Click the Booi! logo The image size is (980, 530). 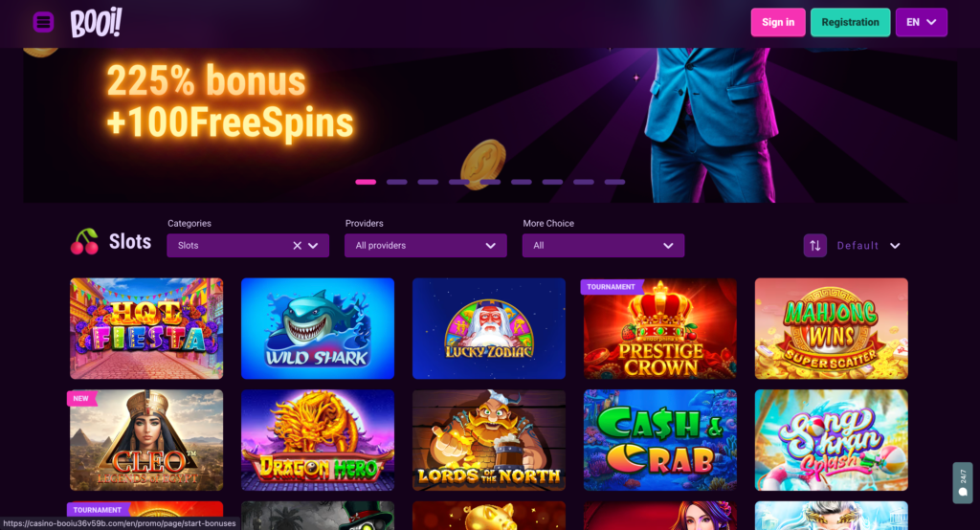click(96, 23)
